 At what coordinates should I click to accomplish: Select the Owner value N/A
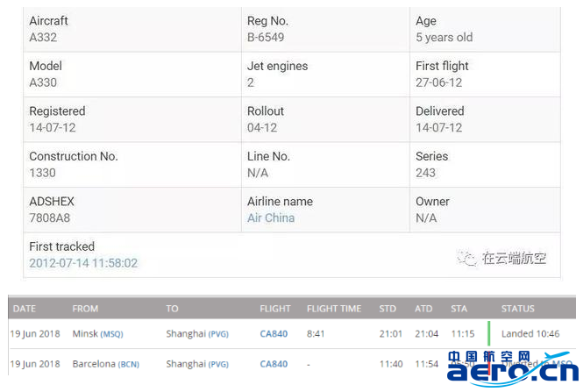pyautogui.click(x=426, y=218)
